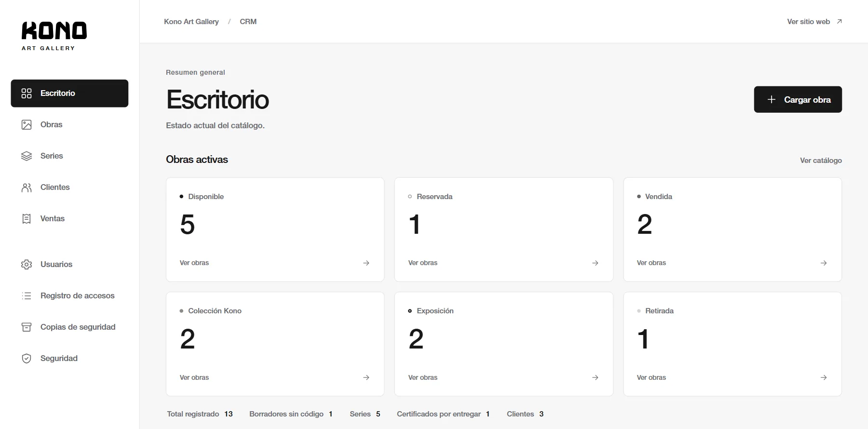Open Registro de accesos label
This screenshot has height=429, width=868.
78,296
